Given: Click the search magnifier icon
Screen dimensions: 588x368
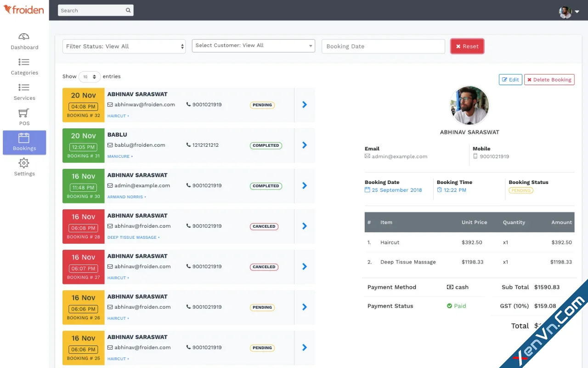Looking at the screenshot, I should click(x=128, y=10).
